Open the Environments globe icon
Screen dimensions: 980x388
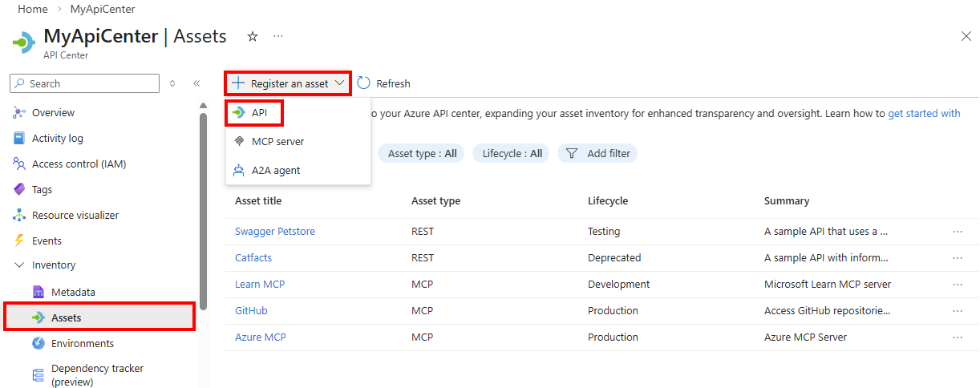[38, 344]
